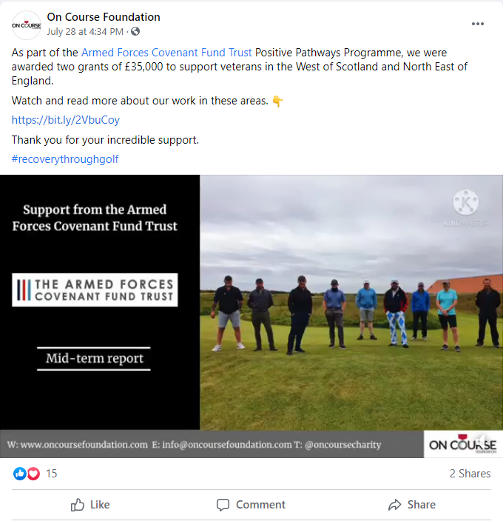The width and height of the screenshot is (504, 522).
Task: Open the Comment box on the post
Action: coord(251,505)
